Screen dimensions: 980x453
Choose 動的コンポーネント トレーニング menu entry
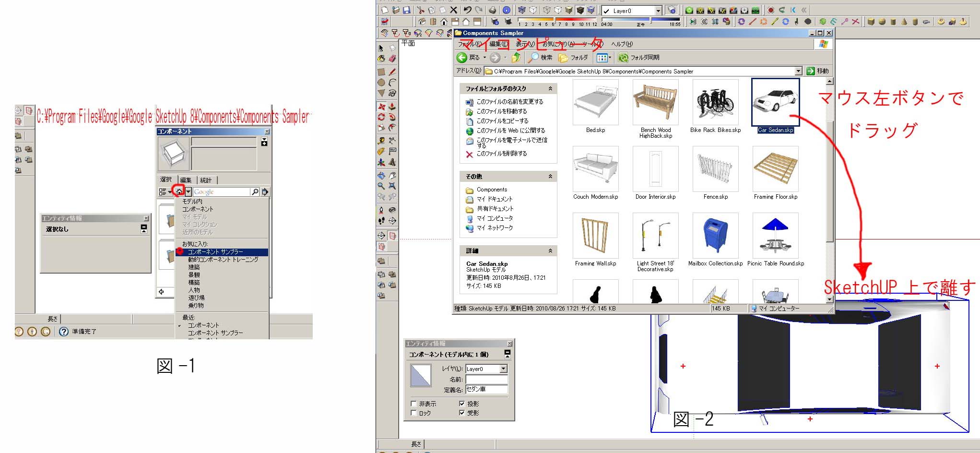click(223, 260)
